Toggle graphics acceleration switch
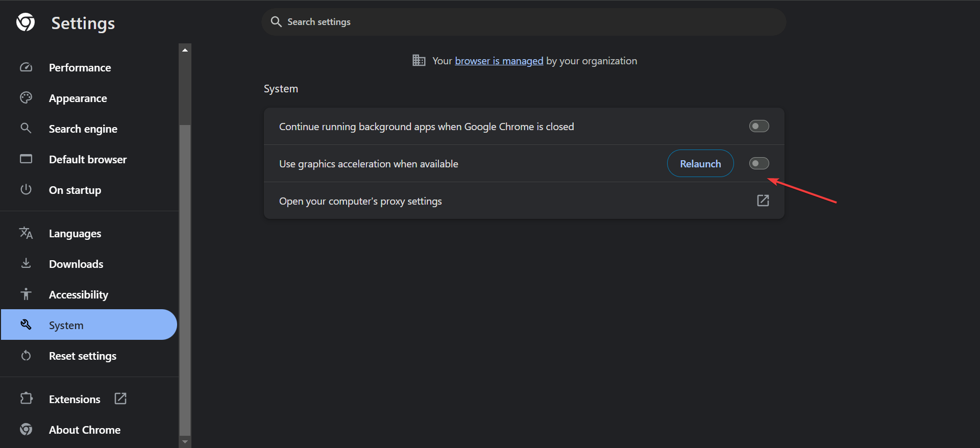Screen dimensions: 980x448 [759, 163]
